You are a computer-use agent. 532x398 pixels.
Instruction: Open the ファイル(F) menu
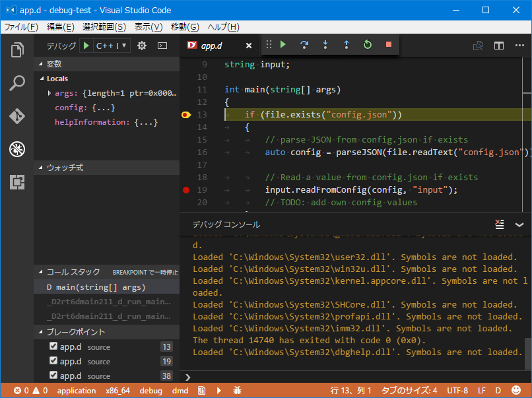click(21, 27)
